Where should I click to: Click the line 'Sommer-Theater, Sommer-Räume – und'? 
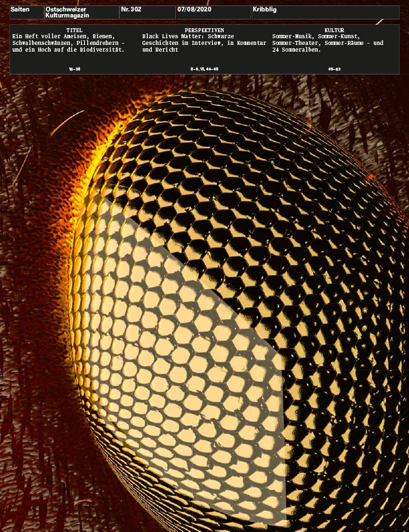coord(328,43)
